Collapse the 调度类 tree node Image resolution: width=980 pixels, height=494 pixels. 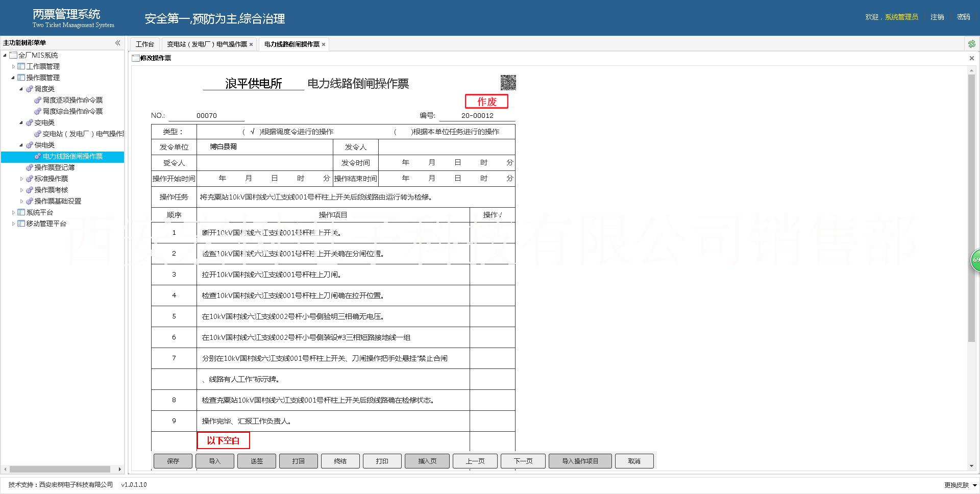pyautogui.click(x=21, y=89)
